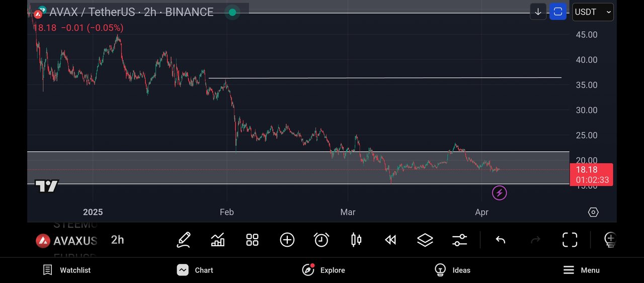Tap the Mar date axis label
The image size is (644, 283).
348,212
